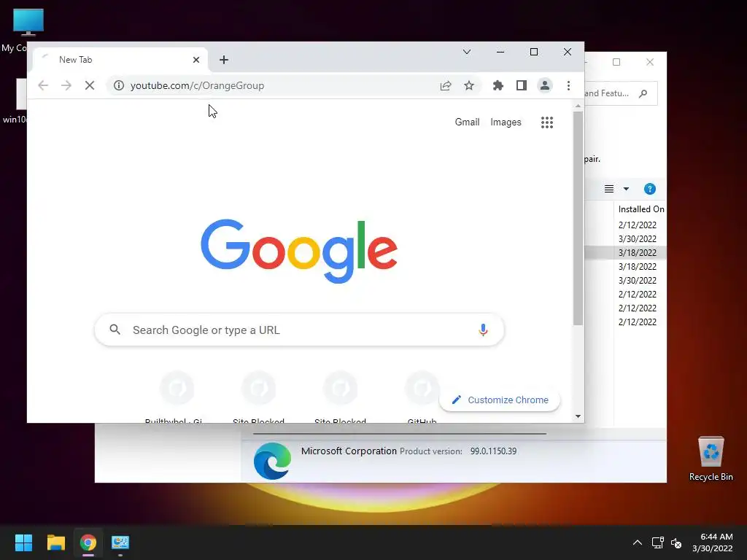Viewport: 747px width, 560px height.
Task: Toggle Chrome side panel
Action: click(522, 86)
